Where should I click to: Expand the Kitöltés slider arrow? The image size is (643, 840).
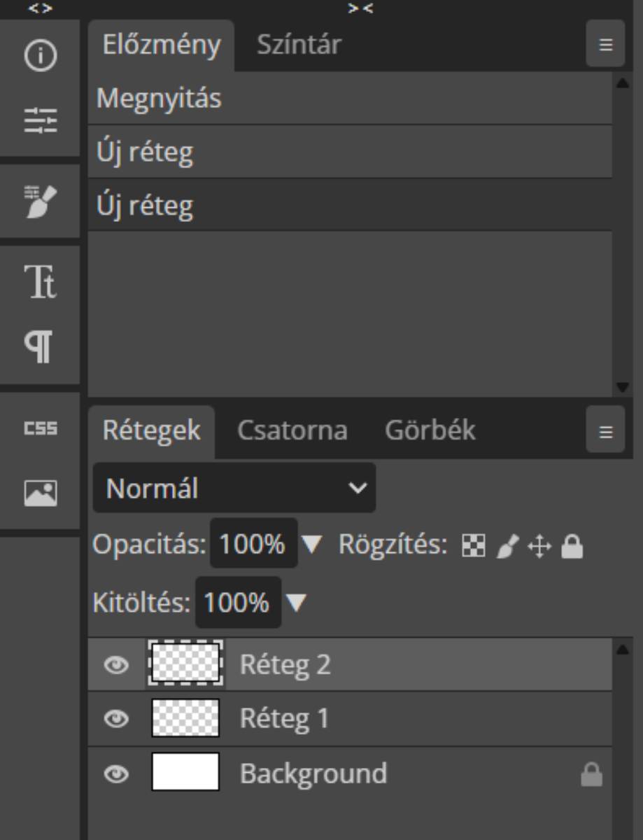(297, 603)
